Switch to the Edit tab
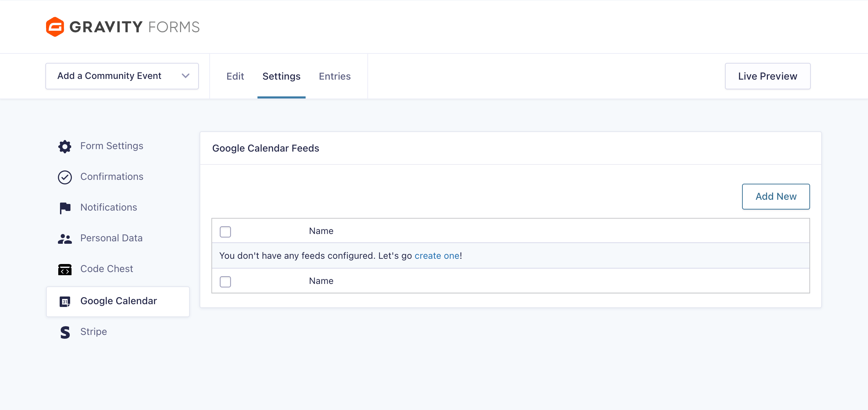The width and height of the screenshot is (868, 410). tap(235, 76)
